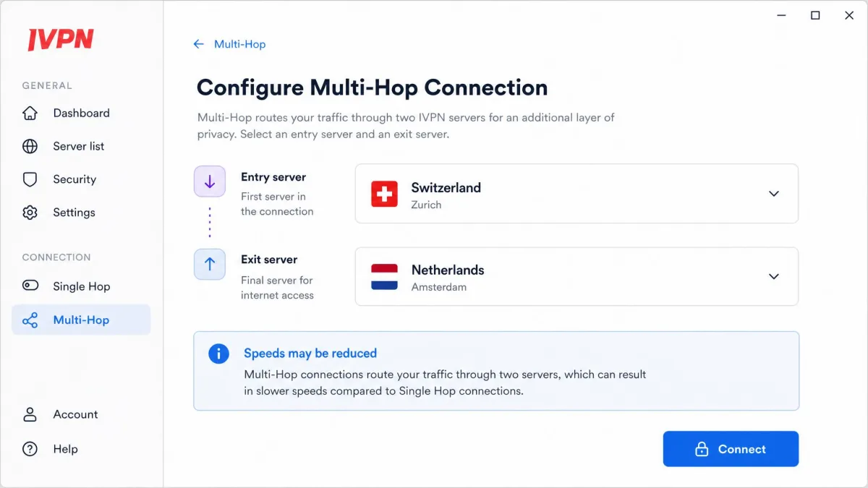The width and height of the screenshot is (868, 488).
Task: Open Settings in the sidebar
Action: tap(81, 213)
